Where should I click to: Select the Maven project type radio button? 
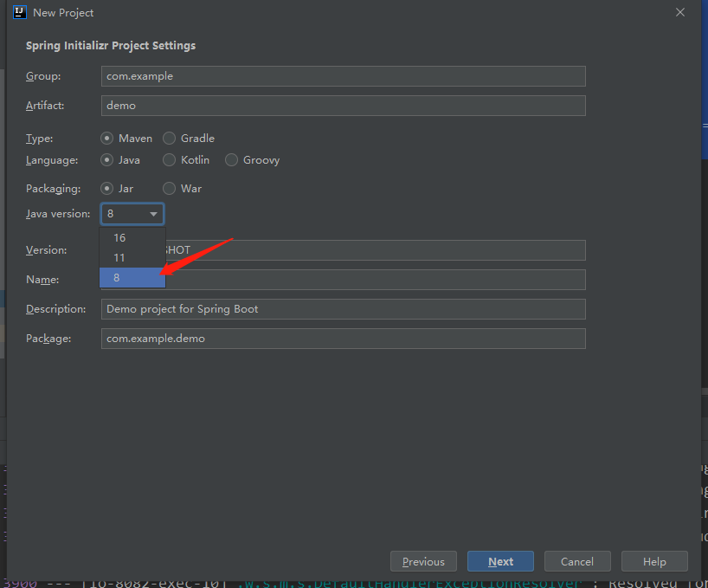coord(106,139)
